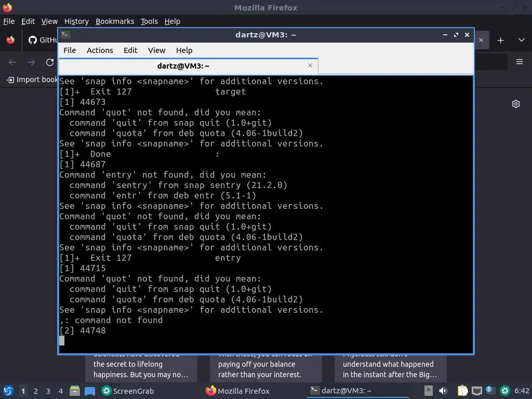The width and height of the screenshot is (532, 399).
Task: Open the network connection tray icon
Action: [x=477, y=391]
